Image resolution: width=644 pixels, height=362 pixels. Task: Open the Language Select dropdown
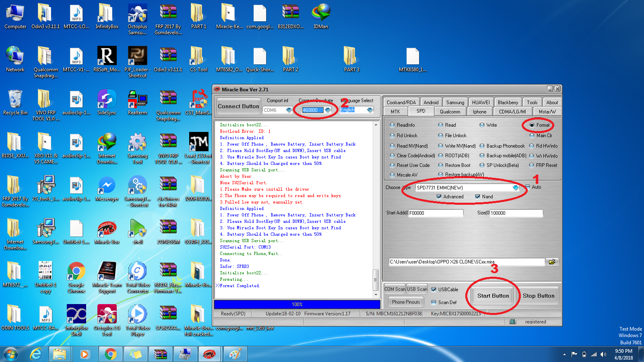[369, 110]
